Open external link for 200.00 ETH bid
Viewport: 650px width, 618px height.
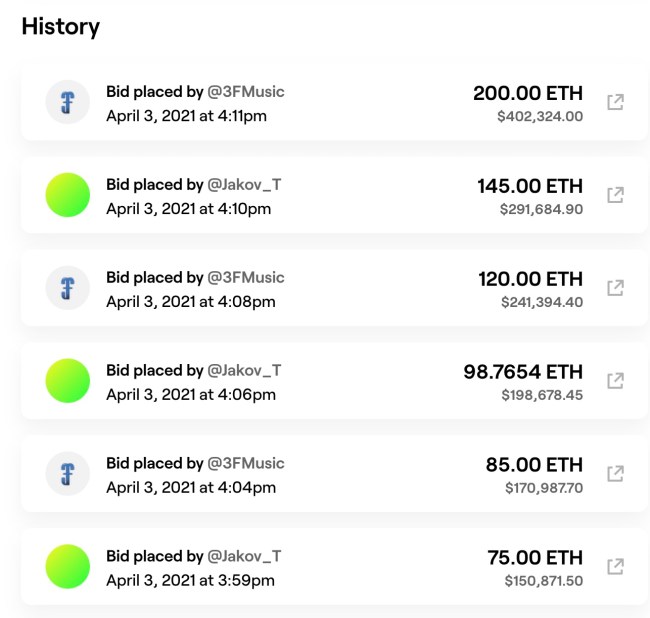pyautogui.click(x=616, y=102)
